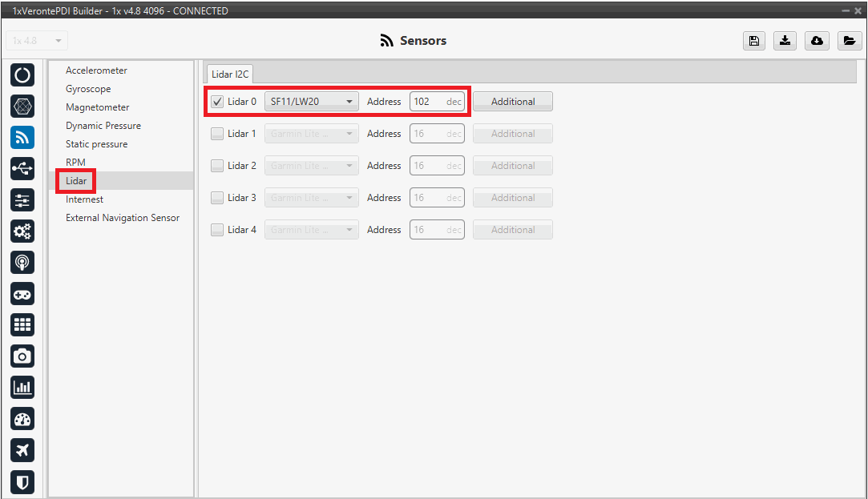Click the airplane icon in sidebar
Image resolution: width=868 pixels, height=499 pixels.
(22, 450)
